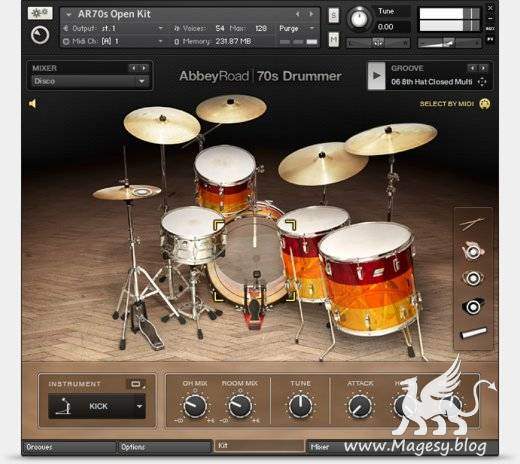
Task: Click the kick pedal icon in Instrument selector
Action: (x=64, y=406)
